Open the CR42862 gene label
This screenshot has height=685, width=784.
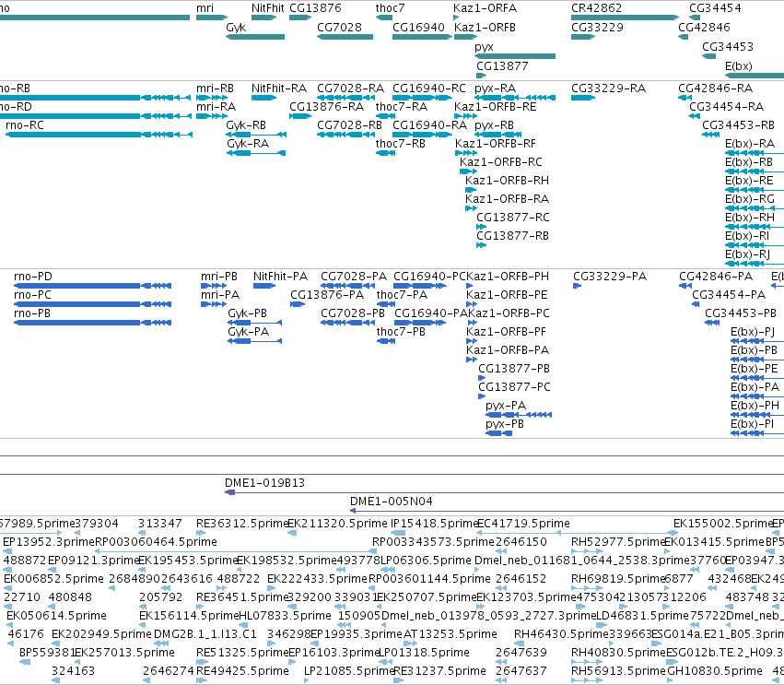[596, 8]
